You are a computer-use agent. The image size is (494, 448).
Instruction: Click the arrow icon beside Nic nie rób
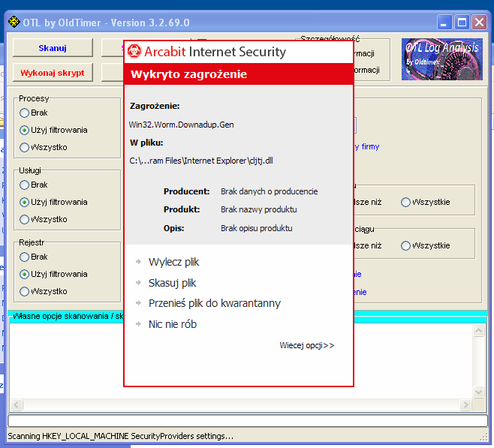[138, 324]
